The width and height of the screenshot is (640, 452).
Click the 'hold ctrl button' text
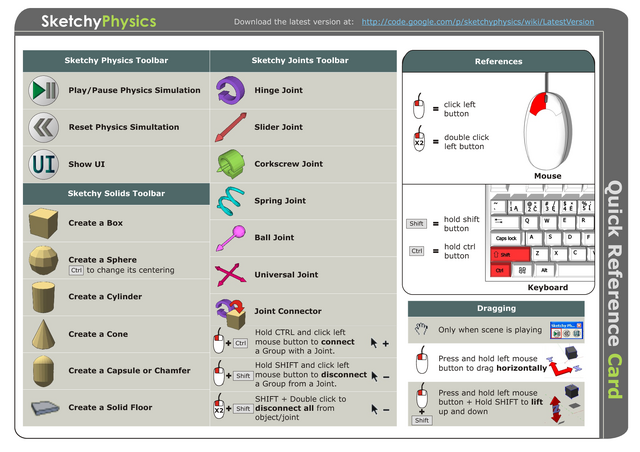coord(460,251)
